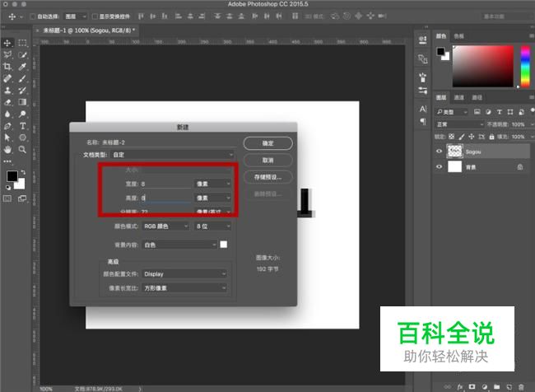Open the 背景内容 白色 dropdown
535x392 pixels.
coord(179,245)
